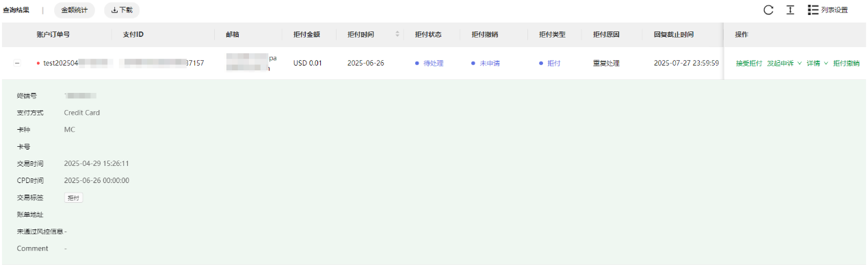Click the 拒付 transaction tag

point(73,198)
